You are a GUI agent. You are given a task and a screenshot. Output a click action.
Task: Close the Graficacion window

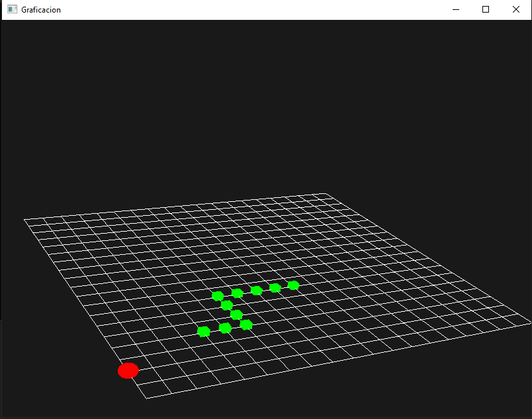pyautogui.click(x=515, y=9)
